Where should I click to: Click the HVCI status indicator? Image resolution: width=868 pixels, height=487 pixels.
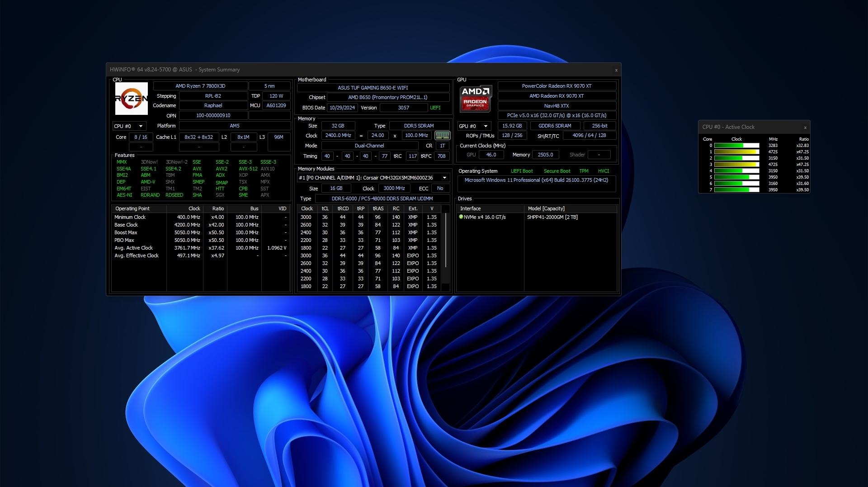[603, 171]
